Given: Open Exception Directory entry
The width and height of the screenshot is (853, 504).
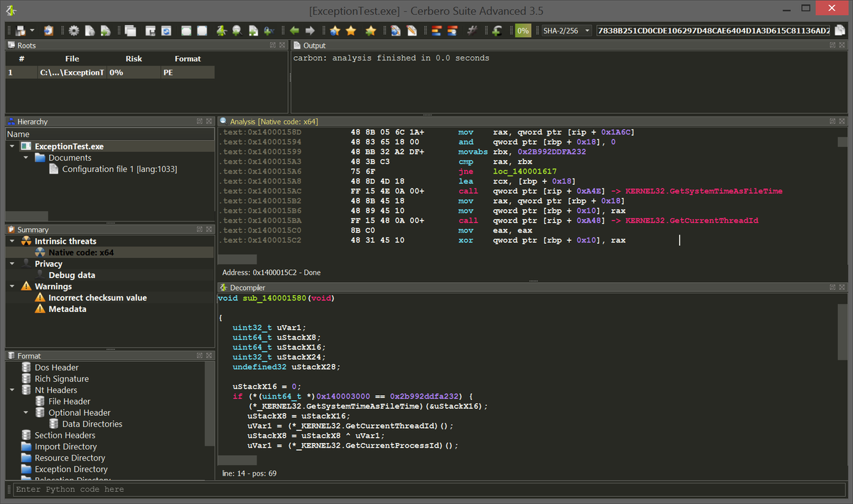Looking at the screenshot, I should pyautogui.click(x=71, y=470).
